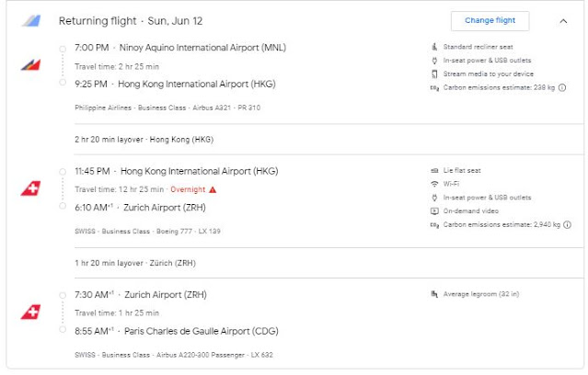Screen dimensions: 588x375
Task: Click the on-demand video icon
Action: point(434,210)
